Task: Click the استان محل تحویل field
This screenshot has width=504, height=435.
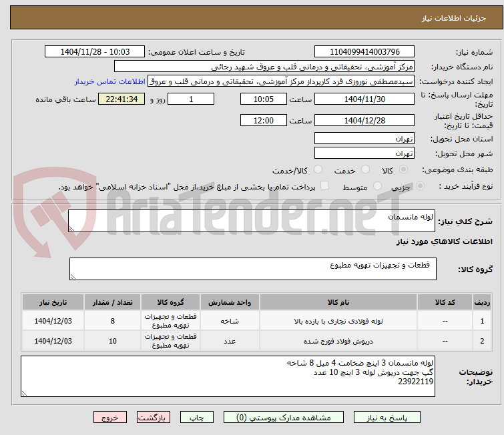Action: tap(364, 138)
